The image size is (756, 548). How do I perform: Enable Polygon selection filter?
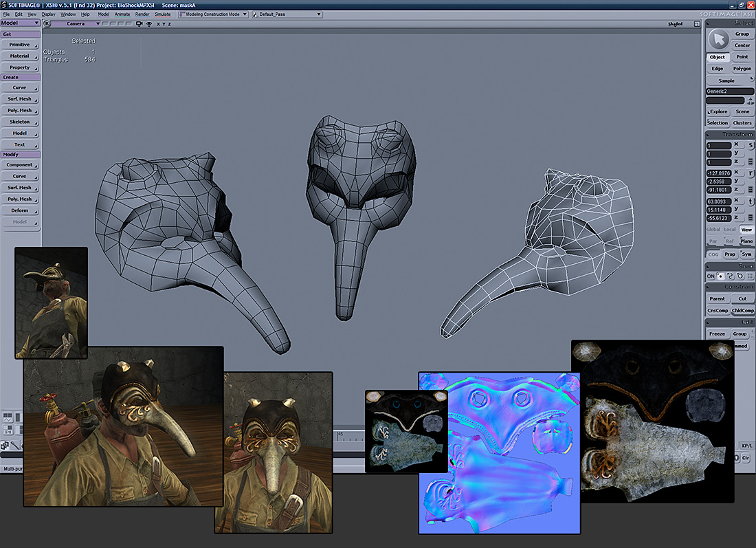(742, 69)
